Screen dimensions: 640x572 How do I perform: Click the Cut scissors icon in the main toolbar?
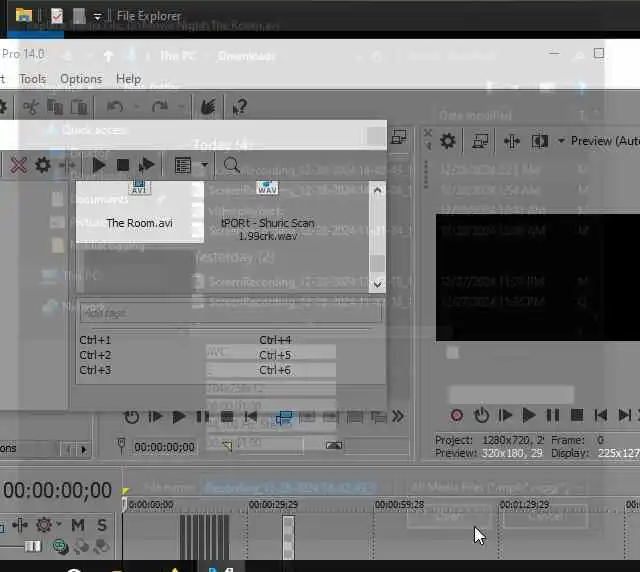[31, 107]
